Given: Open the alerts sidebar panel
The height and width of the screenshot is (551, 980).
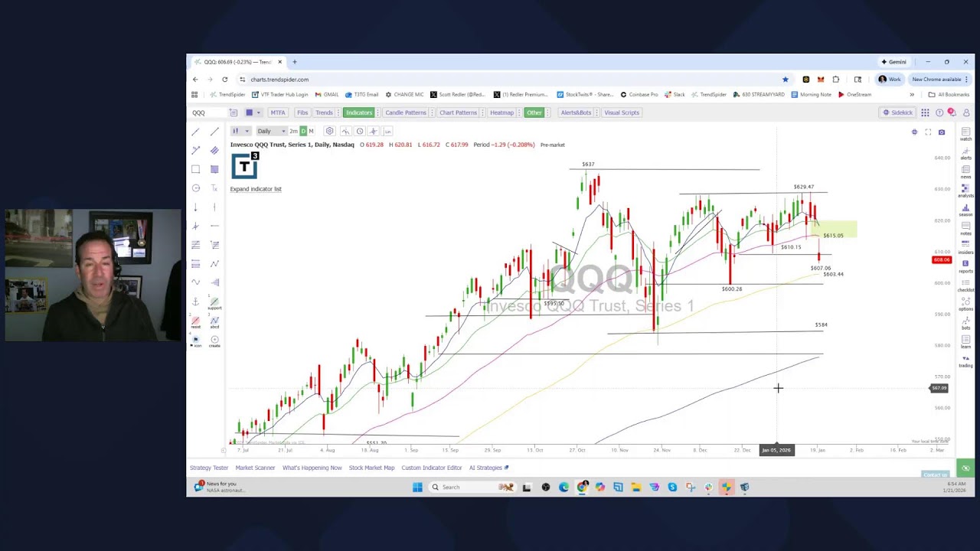Looking at the screenshot, I should (x=966, y=153).
